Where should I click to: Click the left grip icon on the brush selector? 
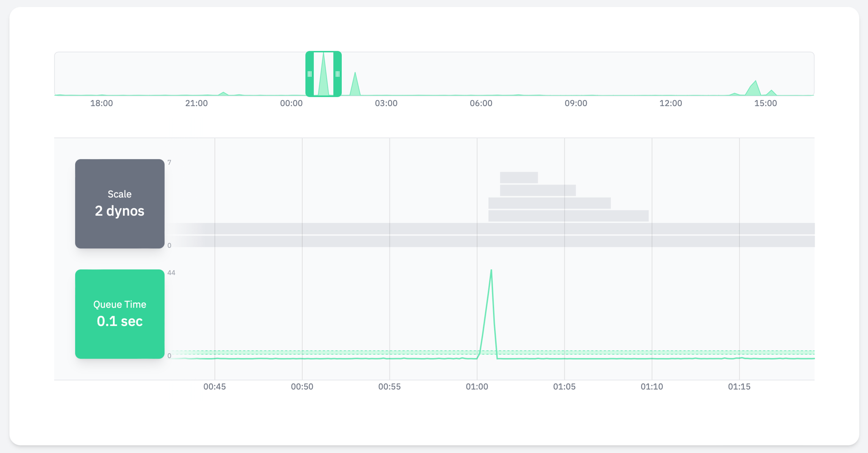click(x=309, y=74)
